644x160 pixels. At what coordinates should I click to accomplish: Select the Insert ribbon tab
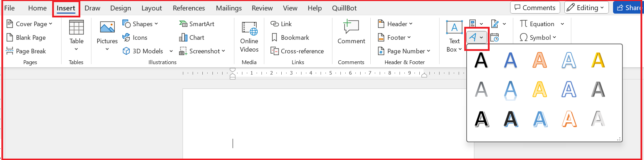(x=66, y=8)
